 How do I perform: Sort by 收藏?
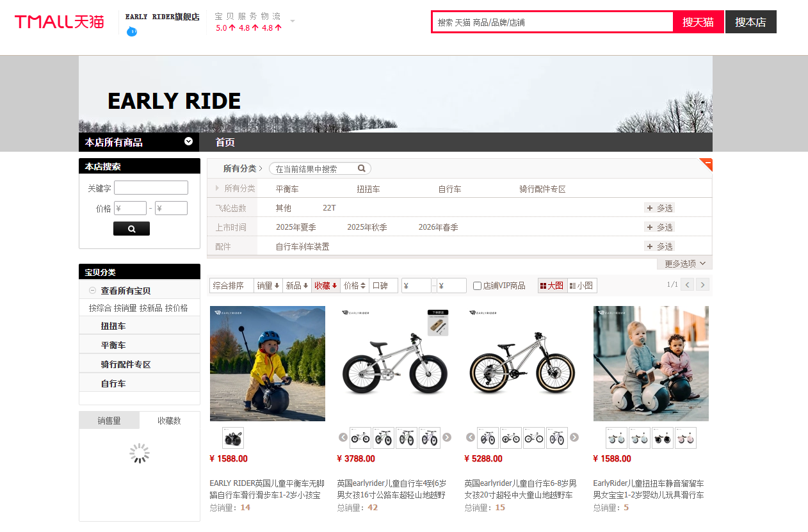(326, 286)
